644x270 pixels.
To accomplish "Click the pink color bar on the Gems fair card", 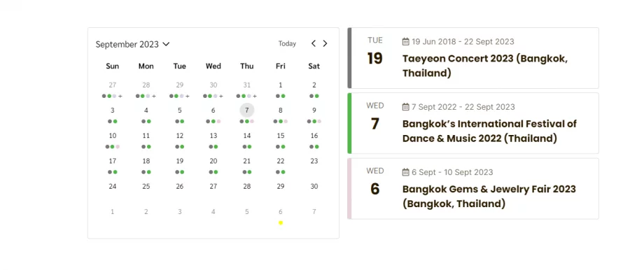I will 349,189.
